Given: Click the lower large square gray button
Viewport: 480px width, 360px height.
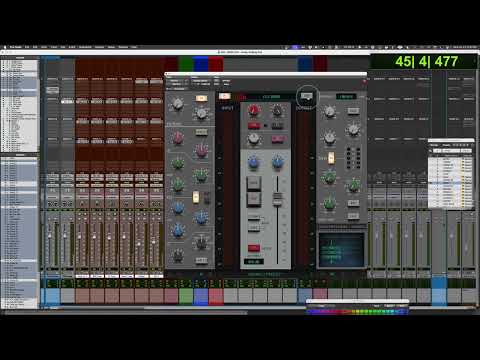Looking at the screenshot, I should click(x=254, y=199).
